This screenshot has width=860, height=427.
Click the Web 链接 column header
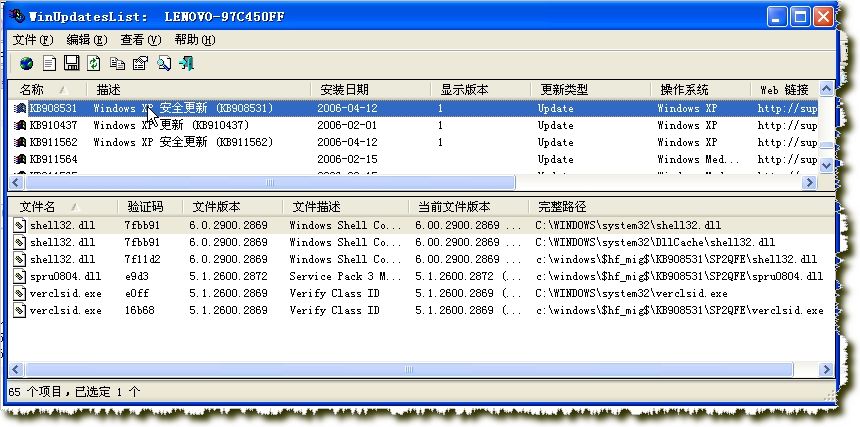(x=785, y=89)
